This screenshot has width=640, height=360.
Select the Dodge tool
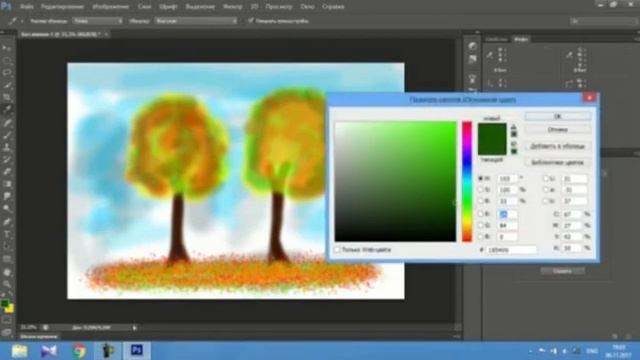(7, 209)
